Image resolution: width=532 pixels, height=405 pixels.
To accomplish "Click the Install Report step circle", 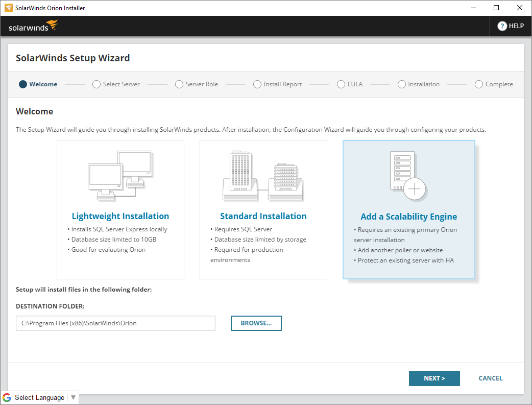I will (257, 84).
